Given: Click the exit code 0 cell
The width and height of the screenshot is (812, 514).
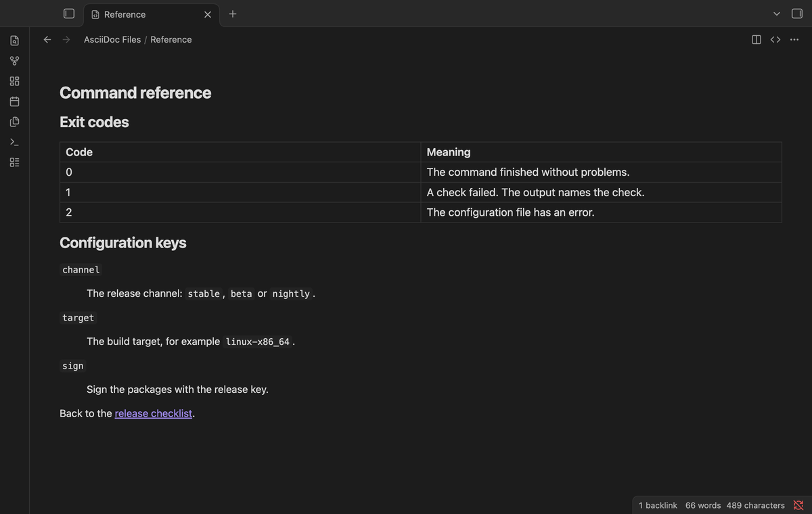Looking at the screenshot, I should (x=240, y=172).
